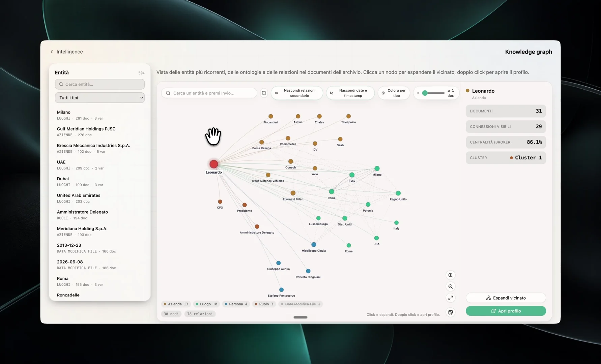Image resolution: width=601 pixels, height=364 pixels.
Task: Open UAE entity in the list
Action: coord(100,165)
